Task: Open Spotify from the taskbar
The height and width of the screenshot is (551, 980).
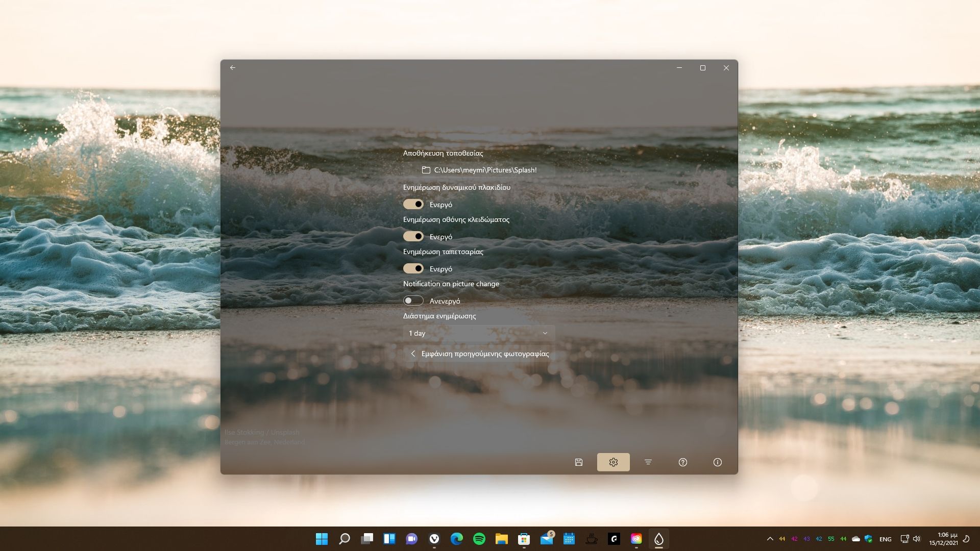Action: click(x=479, y=539)
